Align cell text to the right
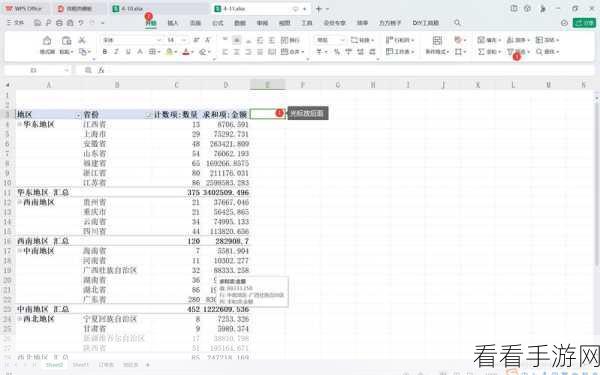Image resolution: width=600 pixels, height=375 pixels. point(248,52)
